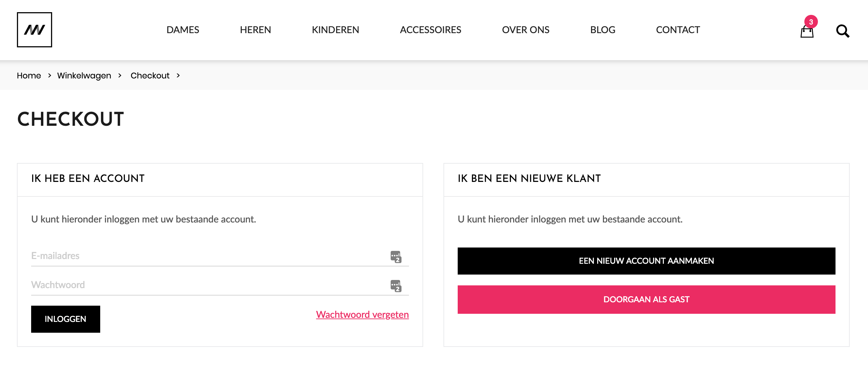The height and width of the screenshot is (376, 868).
Task: Click the store logo icon
Action: tap(35, 30)
